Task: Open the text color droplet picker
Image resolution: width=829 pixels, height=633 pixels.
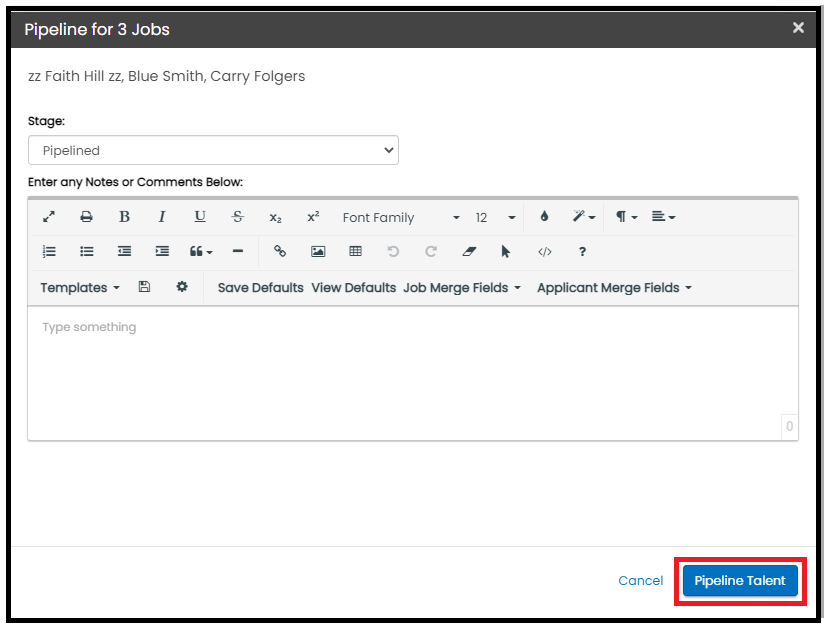Action: 544,217
